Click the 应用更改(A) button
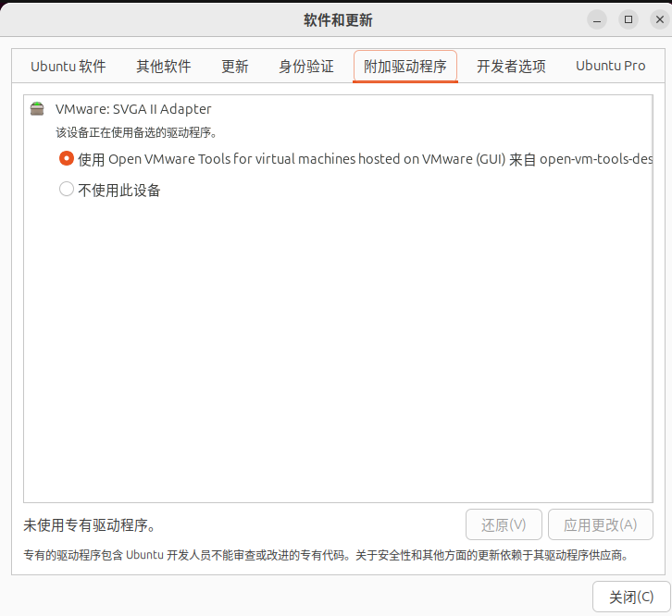This screenshot has height=616, width=672. (x=601, y=524)
